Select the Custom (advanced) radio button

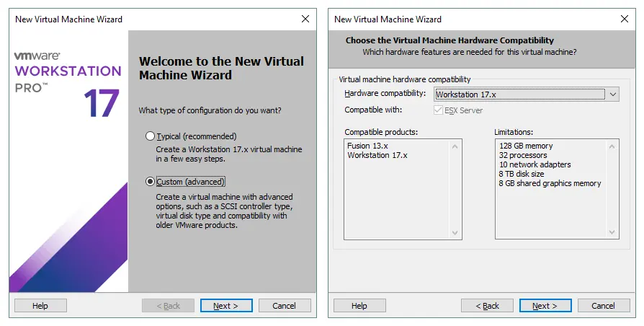150,182
